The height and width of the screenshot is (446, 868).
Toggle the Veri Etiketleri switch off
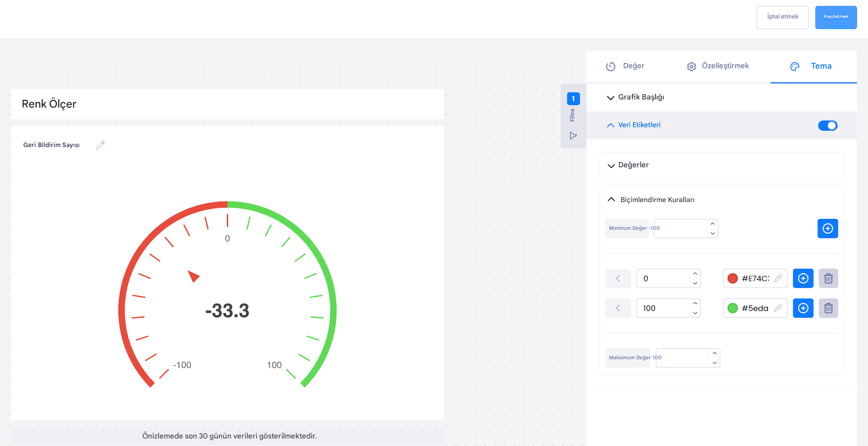(827, 125)
